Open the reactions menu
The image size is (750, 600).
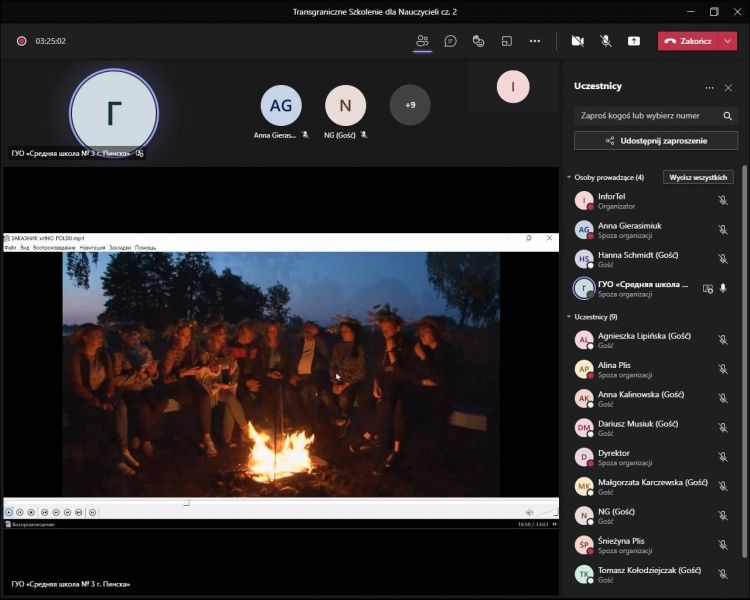[x=479, y=41]
